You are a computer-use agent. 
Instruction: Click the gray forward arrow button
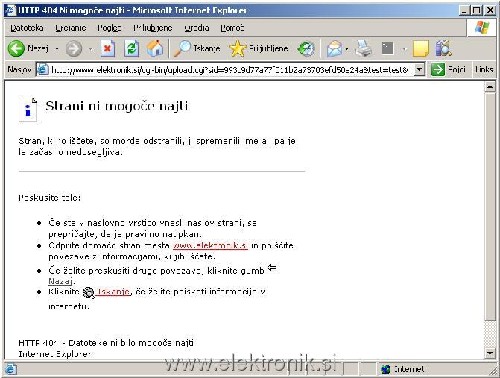click(x=74, y=49)
